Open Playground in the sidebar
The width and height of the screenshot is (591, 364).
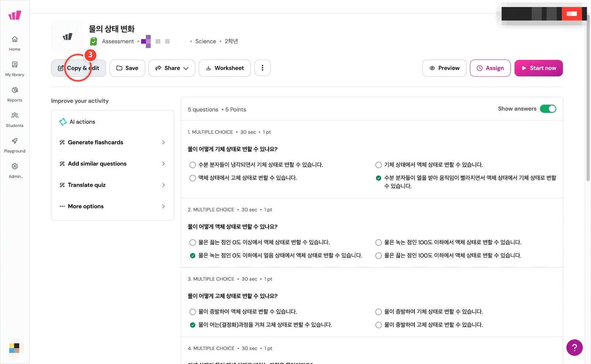pyautogui.click(x=15, y=145)
